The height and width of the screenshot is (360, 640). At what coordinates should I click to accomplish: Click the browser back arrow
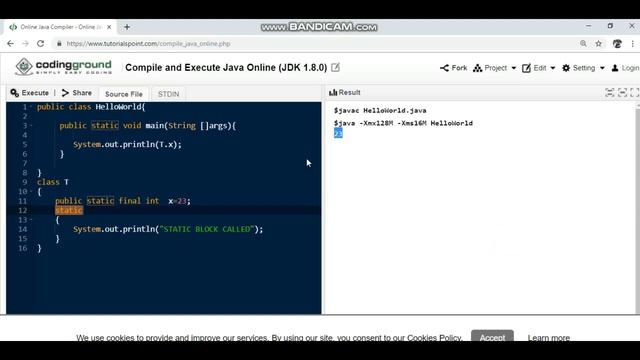(10, 43)
